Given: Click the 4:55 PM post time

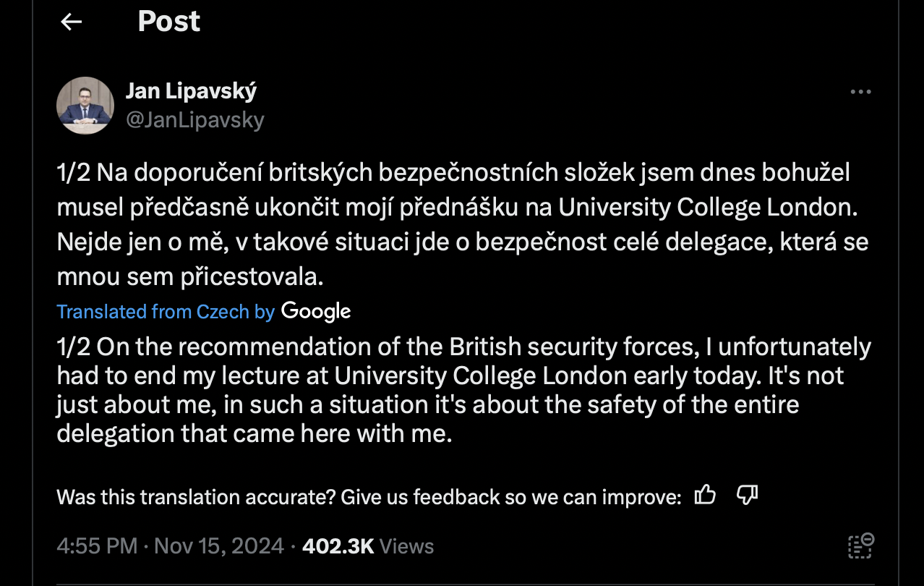Looking at the screenshot, I should (x=97, y=545).
